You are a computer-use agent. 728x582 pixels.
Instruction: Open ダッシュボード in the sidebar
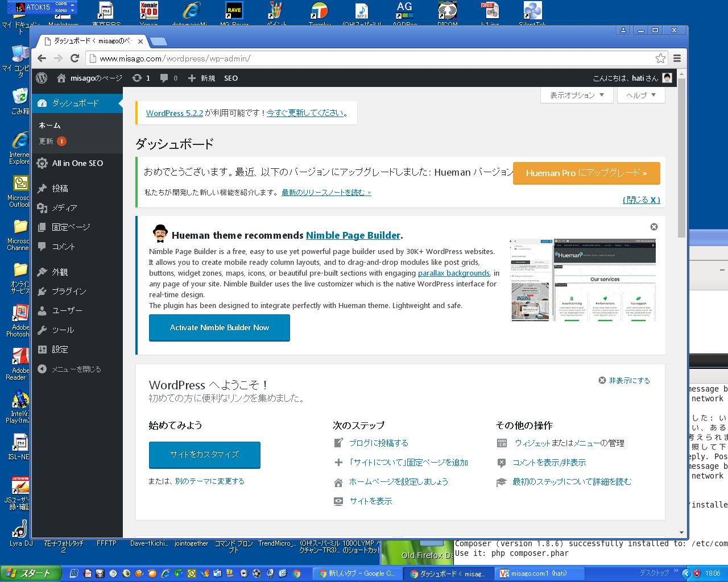tap(77, 103)
